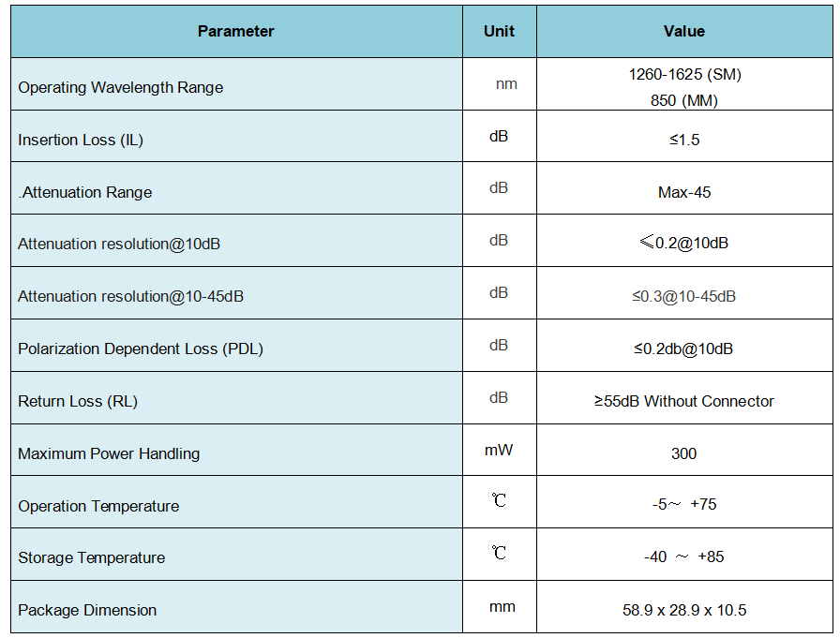This screenshot has width=840, height=638.
Task: Click the Unit column header
Action: point(499,31)
